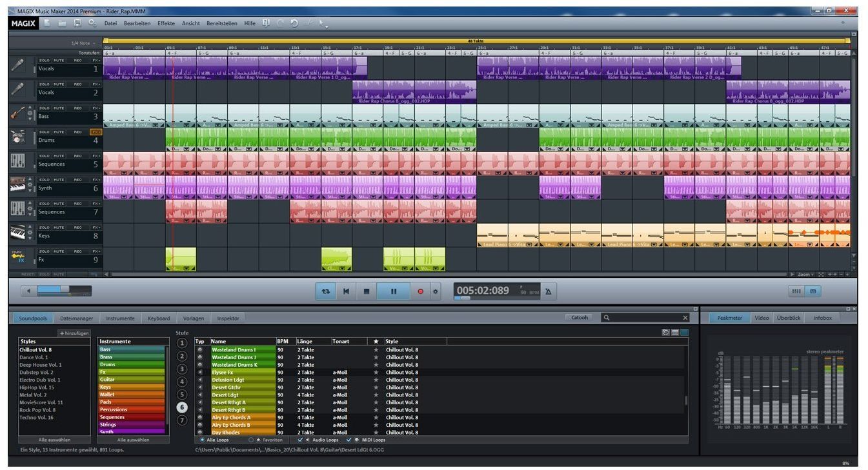
Task: Open the Datei menu
Action: click(111, 23)
